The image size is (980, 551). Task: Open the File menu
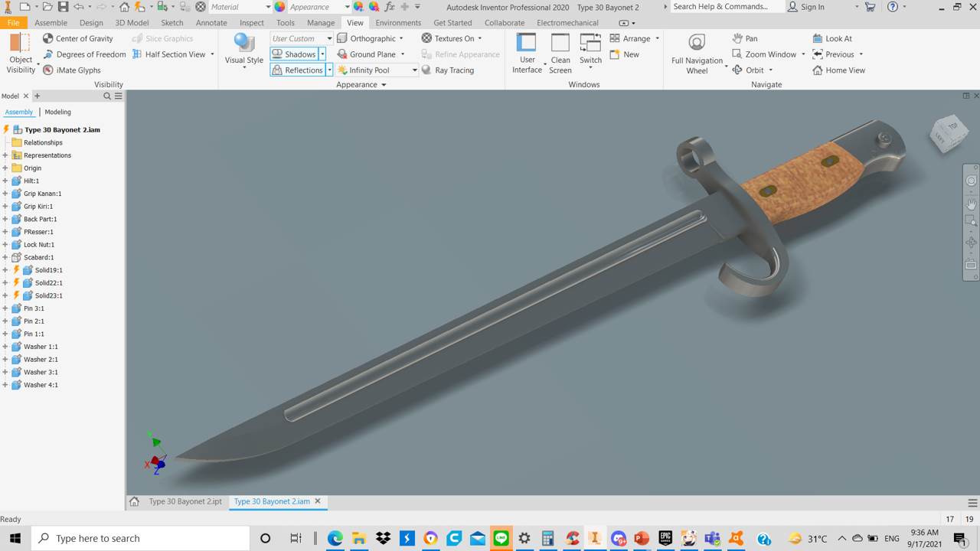coord(13,23)
